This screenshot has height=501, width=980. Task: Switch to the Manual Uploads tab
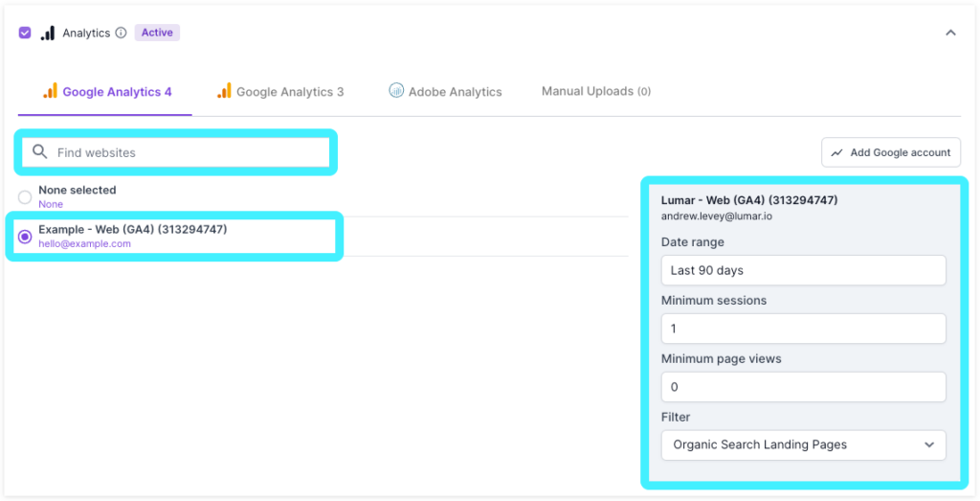tap(595, 91)
